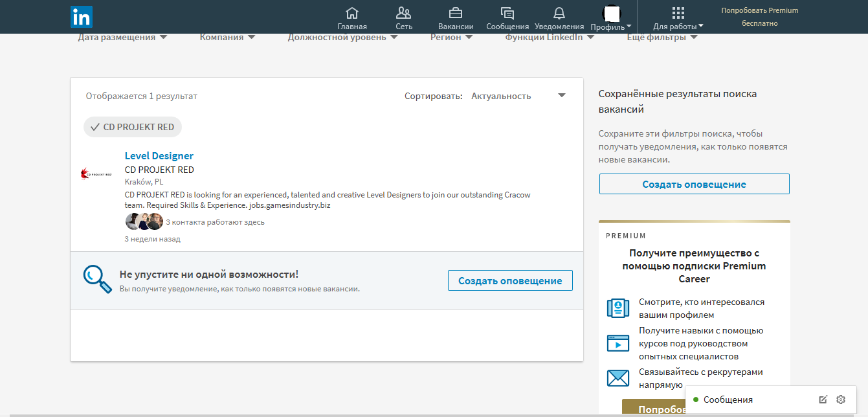This screenshot has height=417, width=868.
Task: Click Сохранённые результаты поиска вакансий heading
Action: pyautogui.click(x=678, y=102)
